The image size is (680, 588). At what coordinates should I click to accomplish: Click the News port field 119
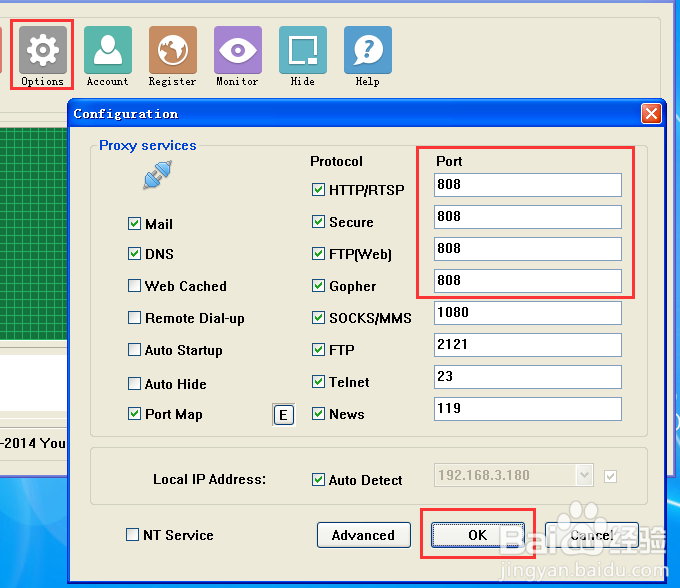(528, 409)
